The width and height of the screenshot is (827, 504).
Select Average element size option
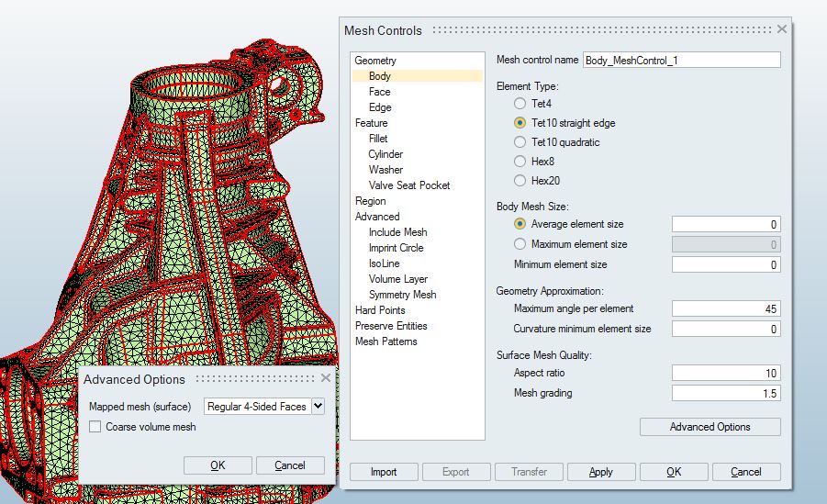click(520, 224)
